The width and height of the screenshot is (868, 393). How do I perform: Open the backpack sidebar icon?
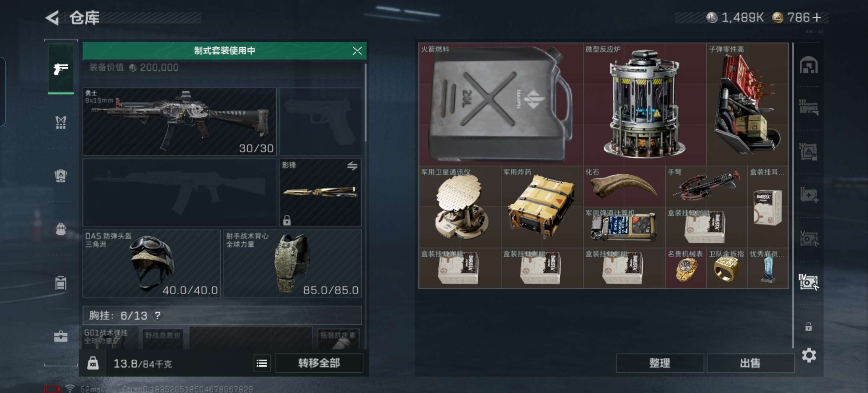pos(61,229)
